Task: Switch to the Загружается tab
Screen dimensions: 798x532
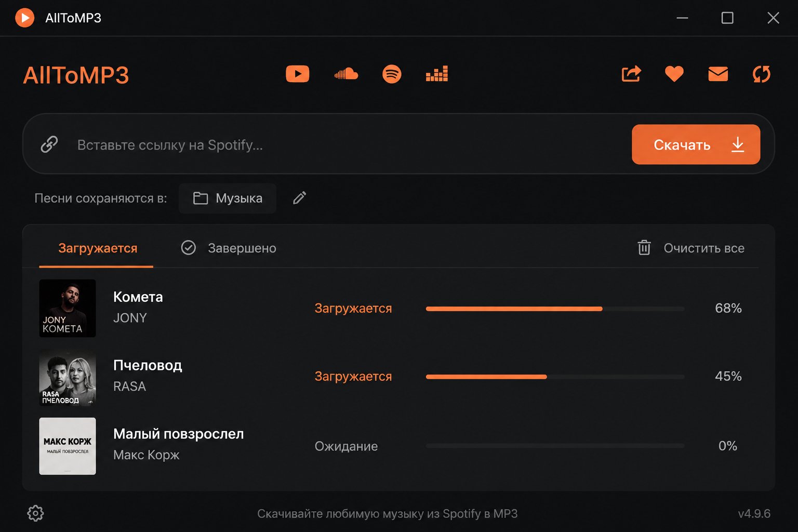Action: [98, 248]
